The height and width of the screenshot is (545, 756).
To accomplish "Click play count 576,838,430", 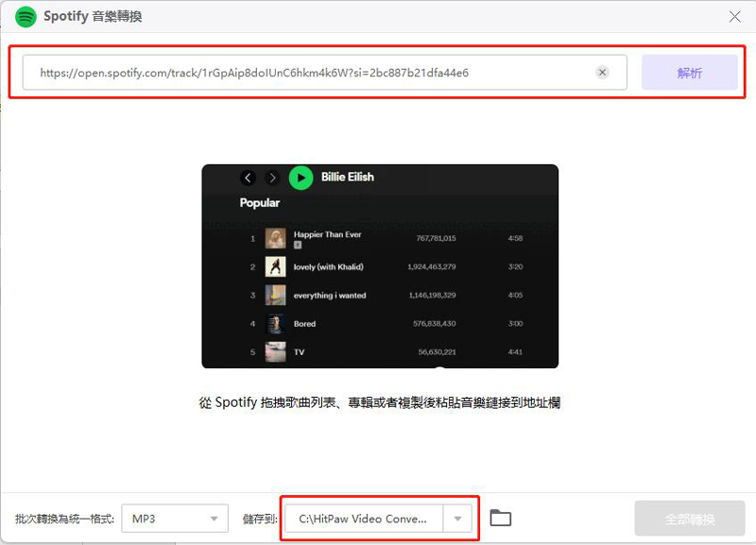I will tap(435, 323).
